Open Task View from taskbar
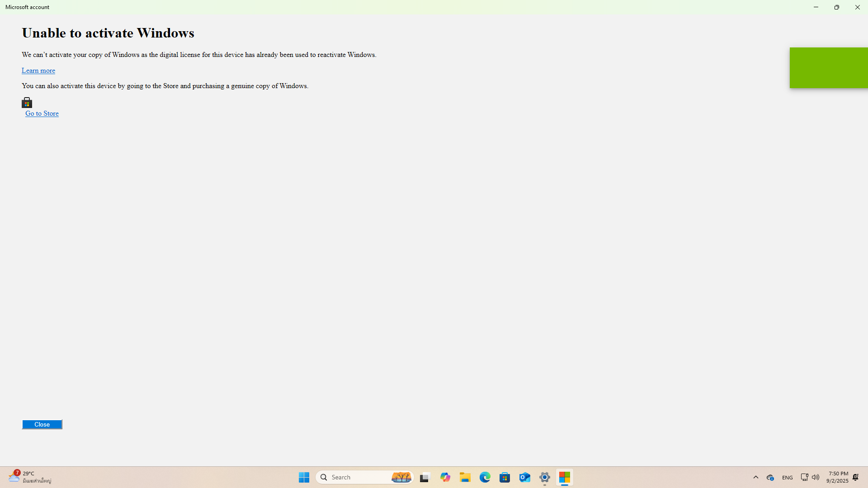 tap(425, 477)
